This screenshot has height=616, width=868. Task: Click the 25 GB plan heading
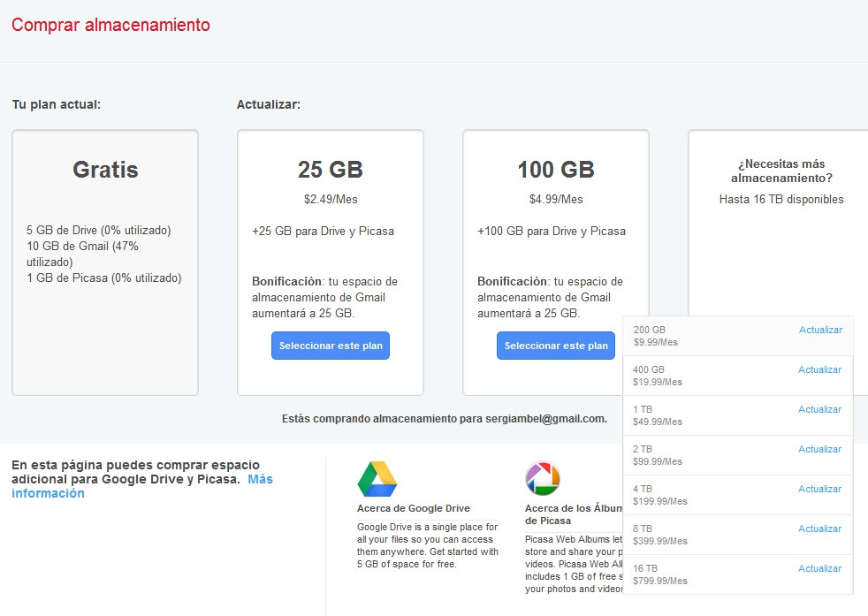(331, 170)
